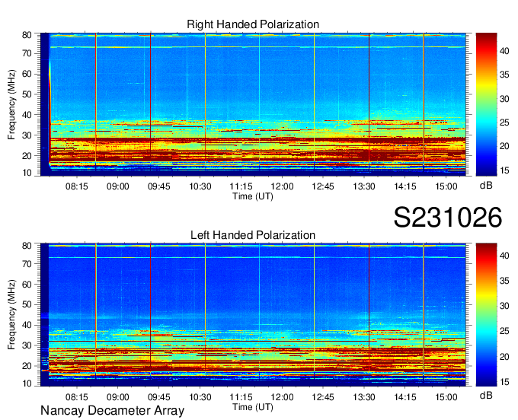The image size is (518, 420).
Task: Click 15 dB tick on Right Handed colorbar
Action: pyautogui.click(x=504, y=170)
